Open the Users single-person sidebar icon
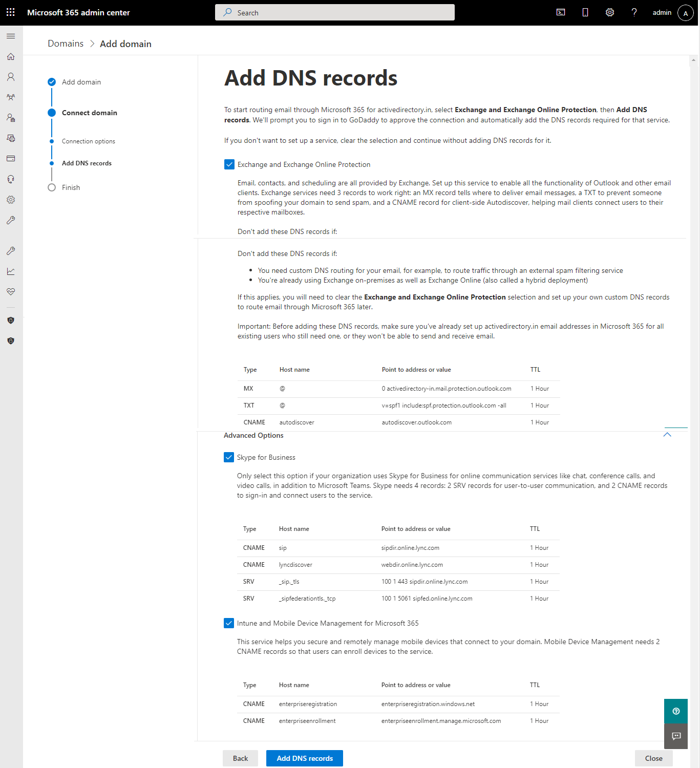Image resolution: width=700 pixels, height=768 pixels. [11, 77]
